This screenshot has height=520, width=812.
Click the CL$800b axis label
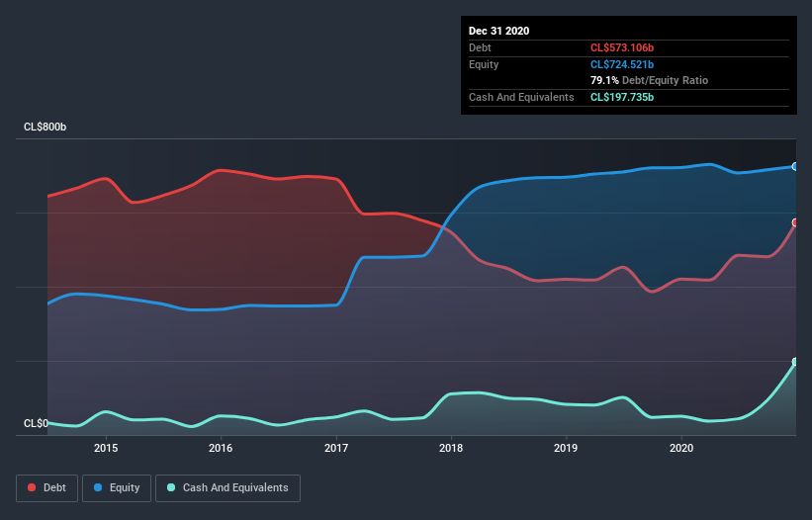click(x=45, y=127)
